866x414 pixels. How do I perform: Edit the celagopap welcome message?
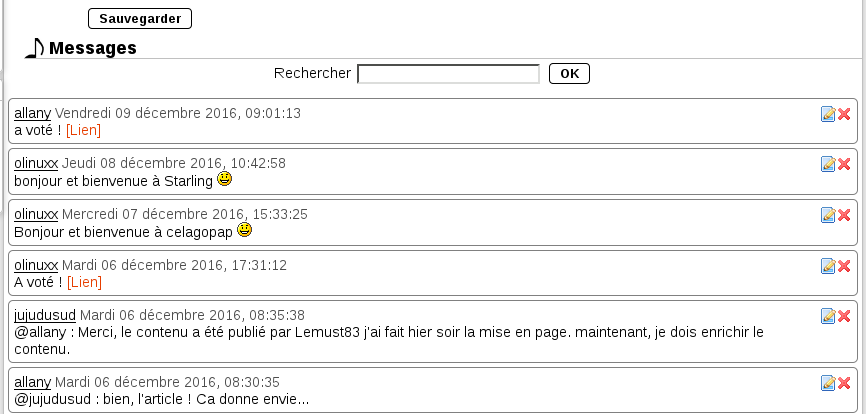[828, 214]
